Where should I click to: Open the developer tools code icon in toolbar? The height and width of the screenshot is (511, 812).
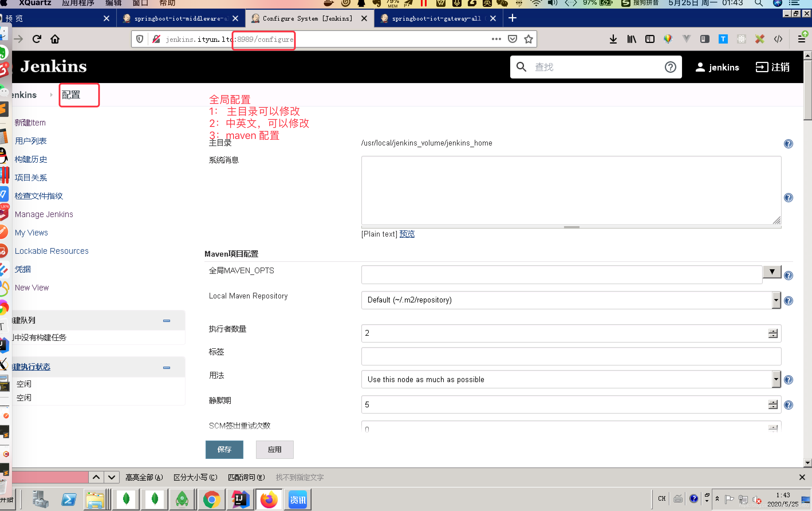(778, 39)
